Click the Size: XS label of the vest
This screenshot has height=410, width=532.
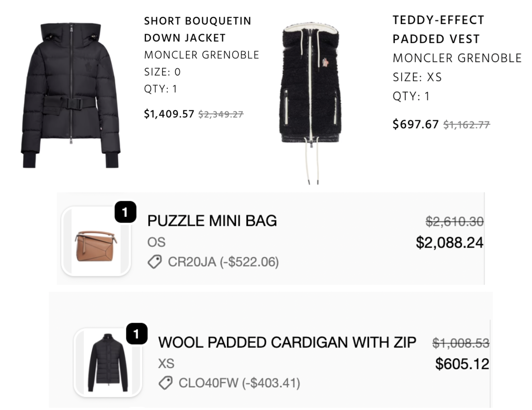[x=417, y=77]
